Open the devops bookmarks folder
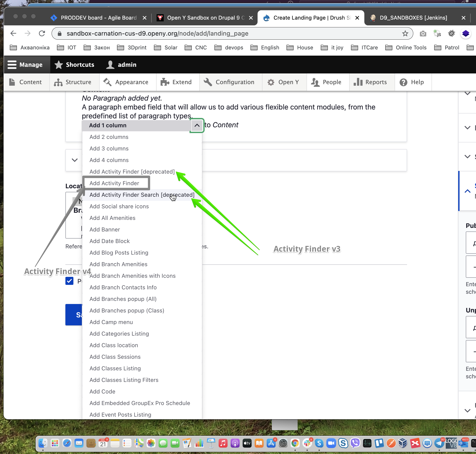 229,47
